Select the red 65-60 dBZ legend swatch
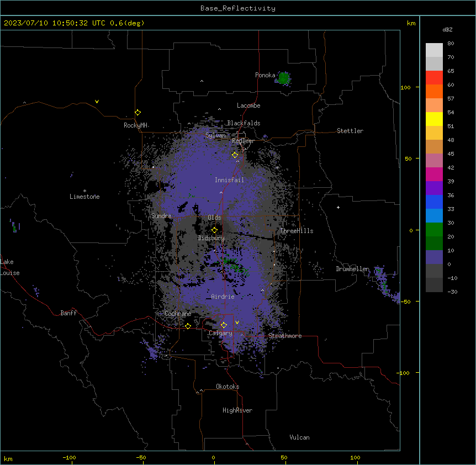The width and height of the screenshot is (476, 465). pos(434,78)
